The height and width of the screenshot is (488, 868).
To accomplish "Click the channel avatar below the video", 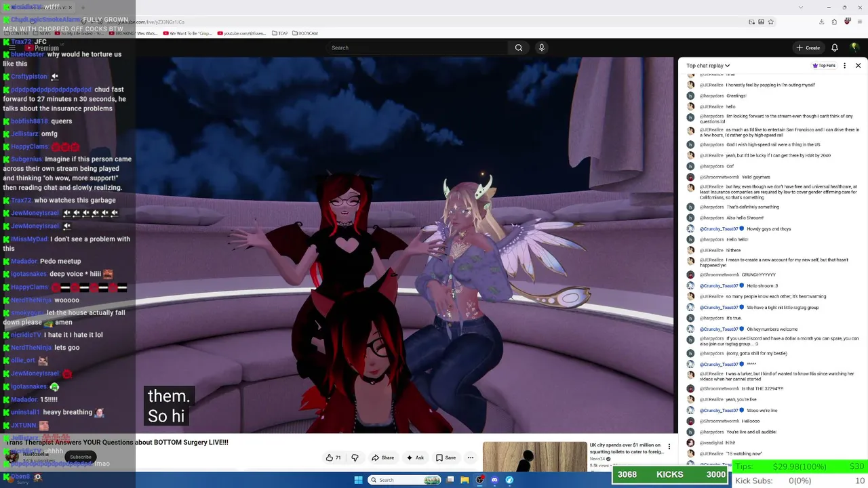I will [x=11, y=457].
